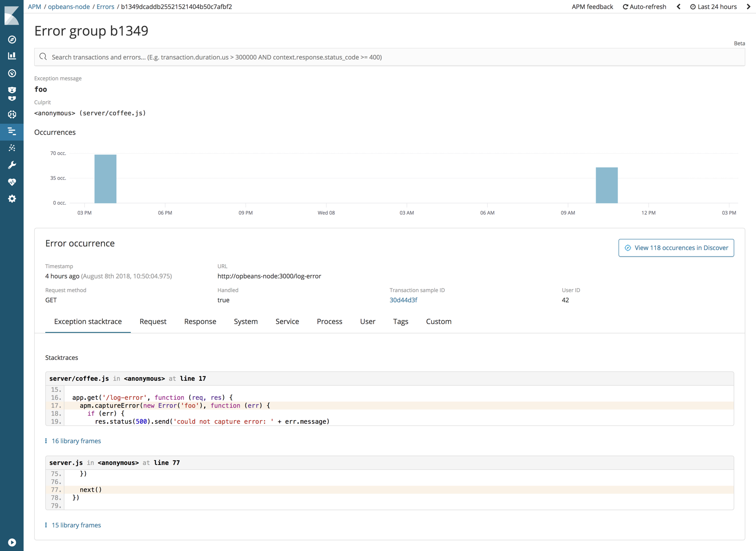Open Discover from the compass icon
Screen dimensions: 756x551
tap(12, 39)
